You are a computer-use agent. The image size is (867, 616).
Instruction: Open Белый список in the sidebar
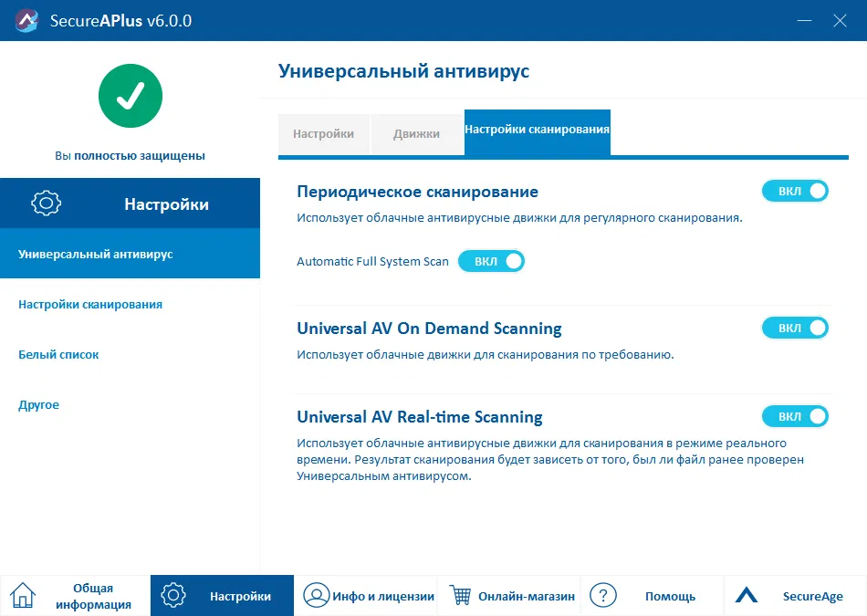58,354
